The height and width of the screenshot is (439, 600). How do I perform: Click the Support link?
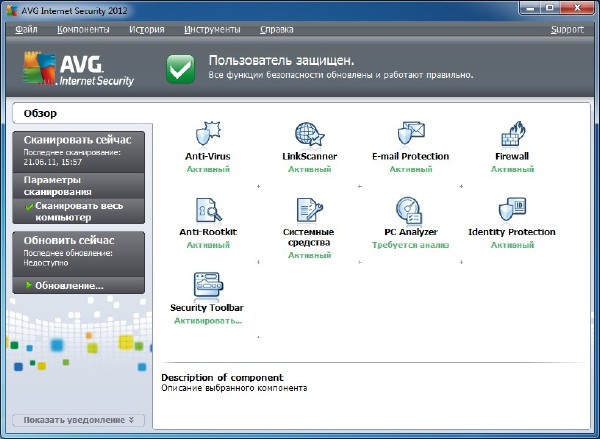pyautogui.click(x=566, y=30)
